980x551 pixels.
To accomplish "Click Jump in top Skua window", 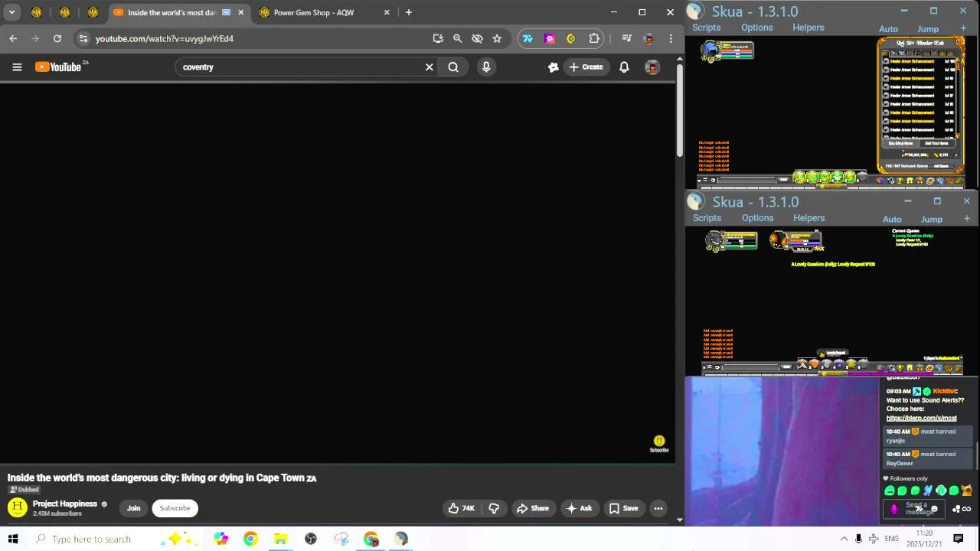I will (x=928, y=29).
